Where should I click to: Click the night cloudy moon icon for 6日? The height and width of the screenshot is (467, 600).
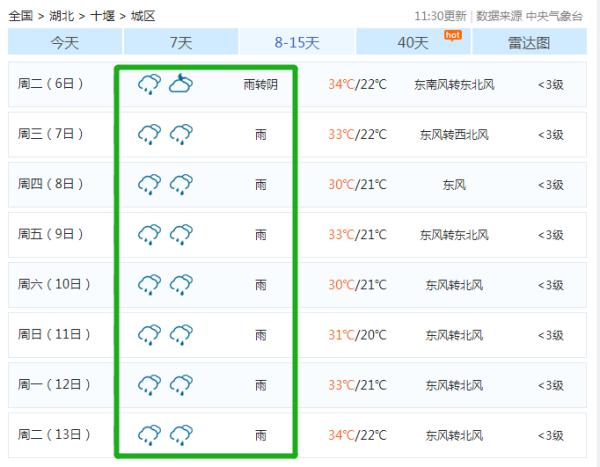(x=181, y=83)
